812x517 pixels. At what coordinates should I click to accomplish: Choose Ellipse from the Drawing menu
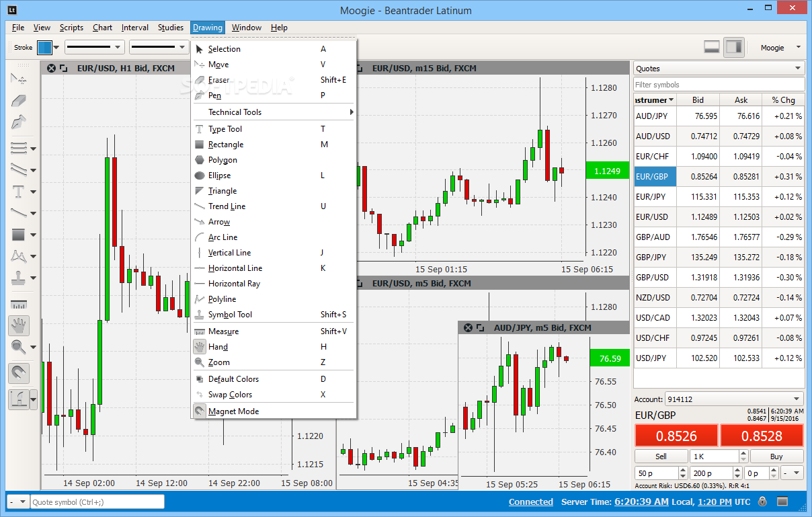tap(274, 175)
